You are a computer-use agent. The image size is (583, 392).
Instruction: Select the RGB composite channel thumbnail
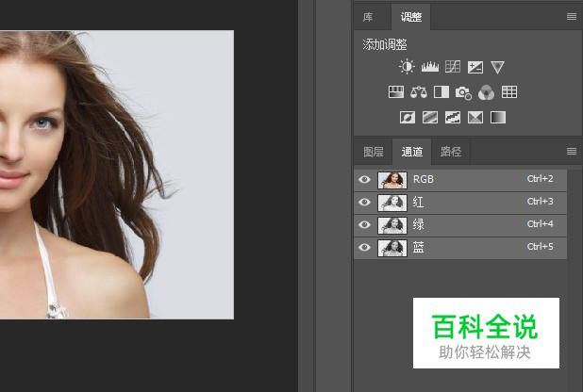coord(392,180)
